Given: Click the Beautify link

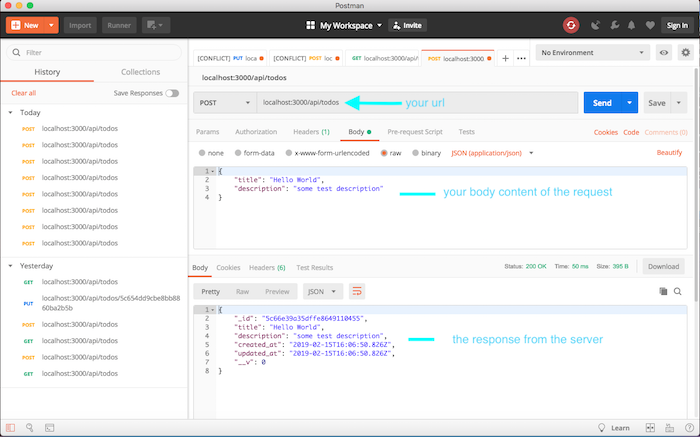Looking at the screenshot, I should click(x=669, y=153).
